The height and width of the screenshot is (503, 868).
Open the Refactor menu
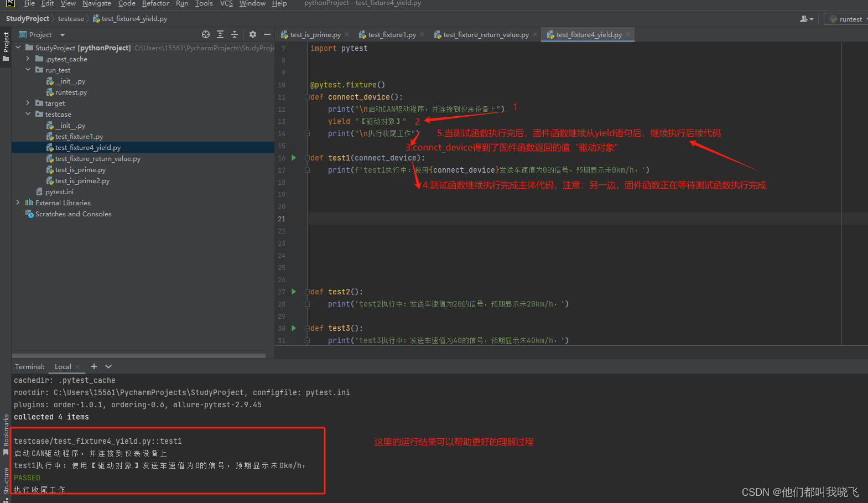click(155, 3)
